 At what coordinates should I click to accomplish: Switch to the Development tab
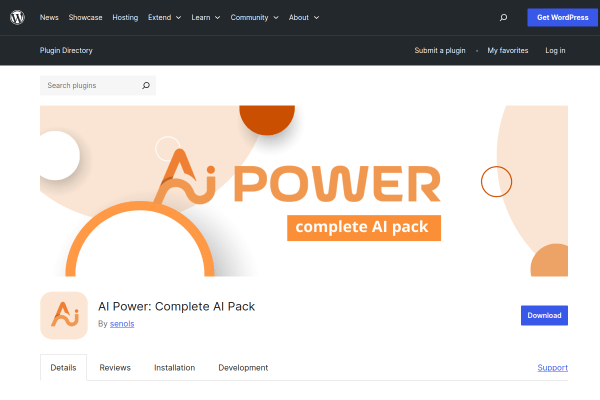point(243,367)
